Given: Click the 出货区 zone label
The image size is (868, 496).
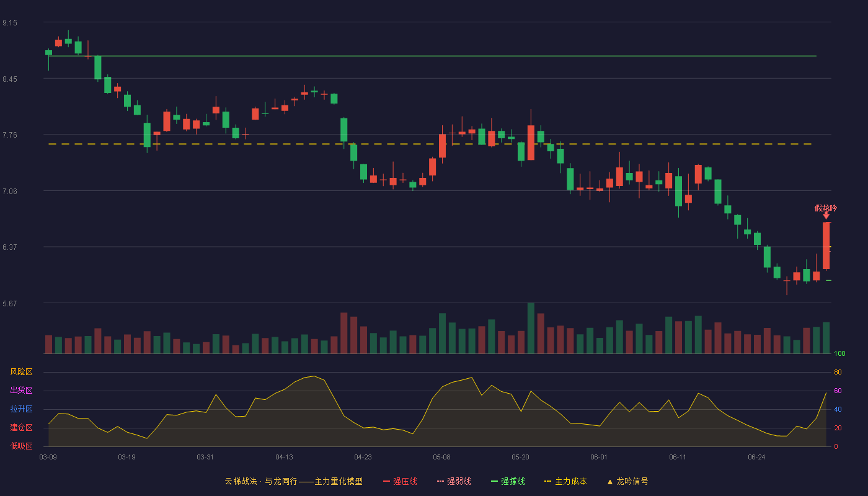Looking at the screenshot, I should [22, 391].
